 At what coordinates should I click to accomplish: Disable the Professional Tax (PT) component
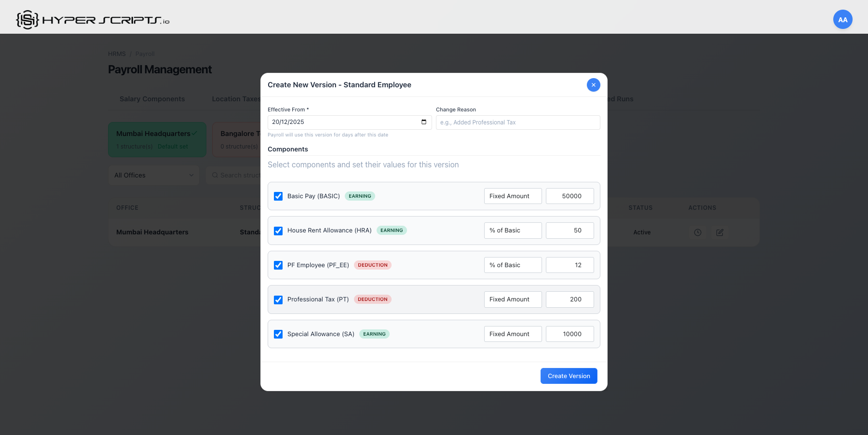(x=278, y=300)
